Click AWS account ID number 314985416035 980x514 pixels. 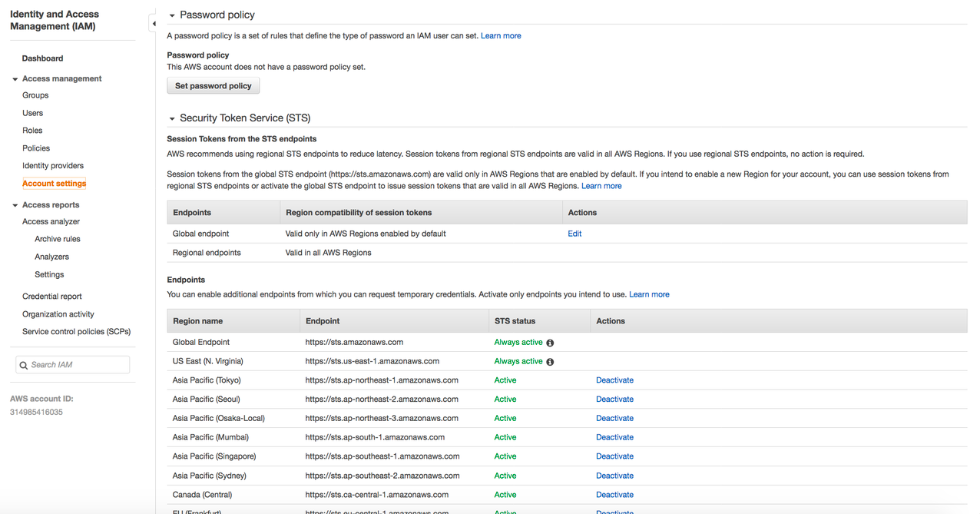[x=36, y=413]
